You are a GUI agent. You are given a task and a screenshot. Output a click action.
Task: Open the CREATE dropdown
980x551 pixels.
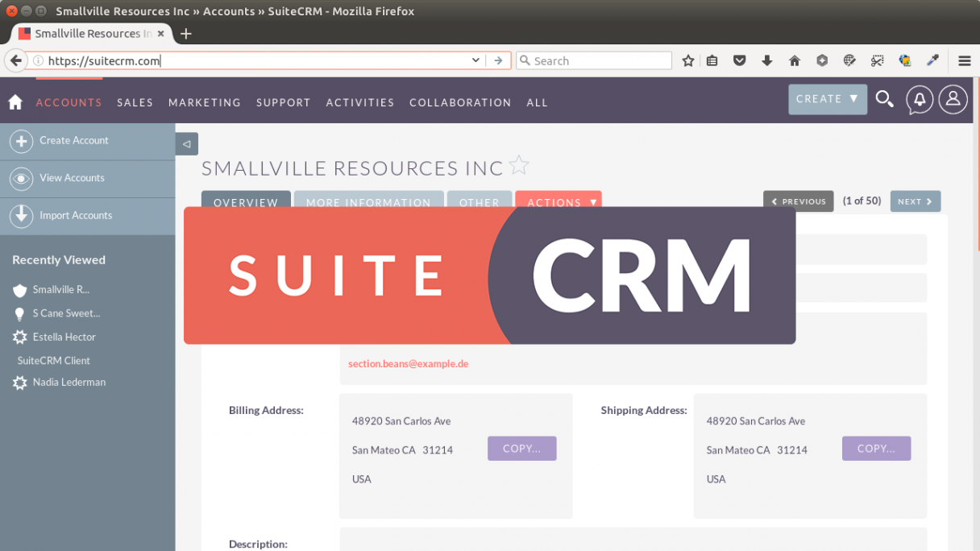(x=827, y=99)
